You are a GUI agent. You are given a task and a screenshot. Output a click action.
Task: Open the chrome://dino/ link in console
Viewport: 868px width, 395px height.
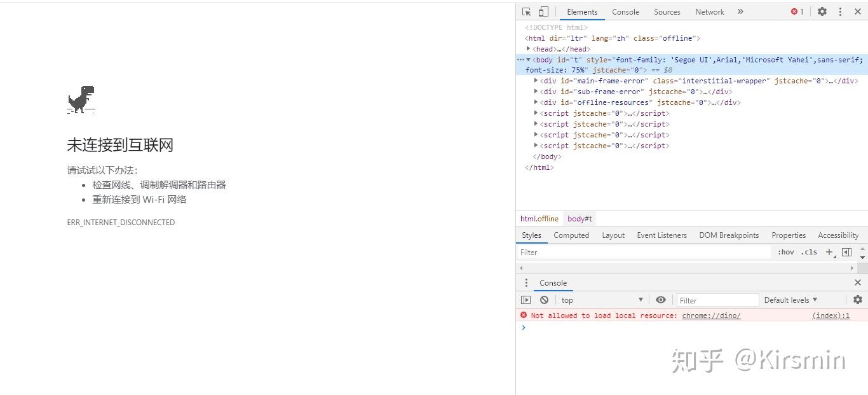pos(711,315)
